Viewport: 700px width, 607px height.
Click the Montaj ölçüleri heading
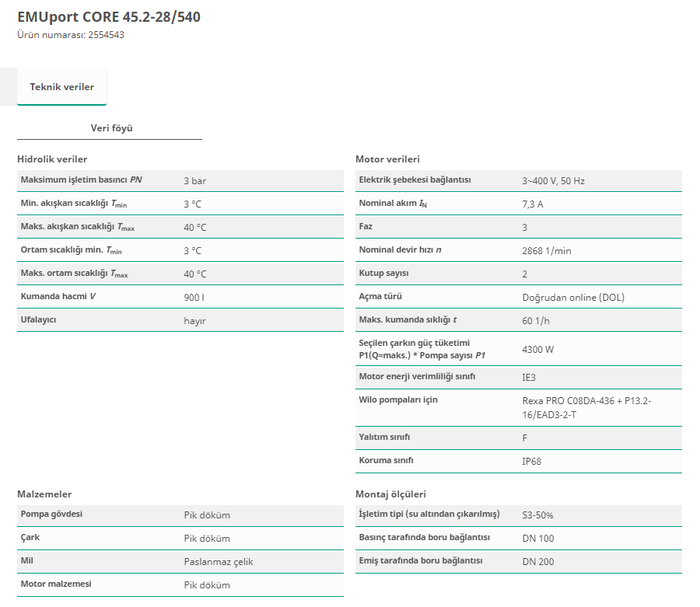click(x=390, y=494)
